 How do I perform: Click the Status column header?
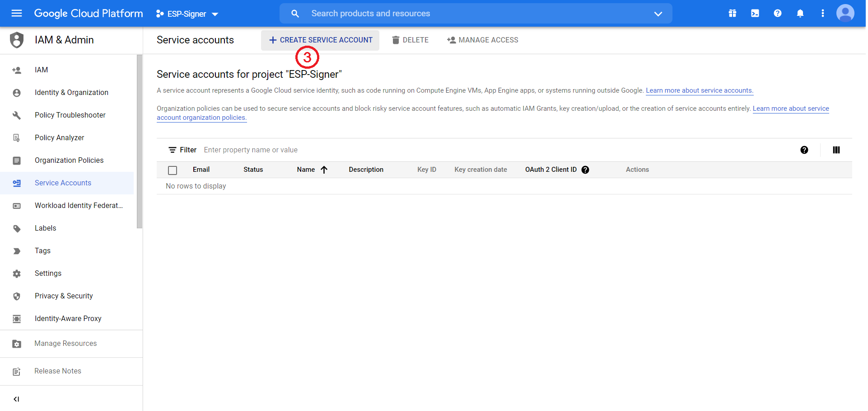(253, 170)
